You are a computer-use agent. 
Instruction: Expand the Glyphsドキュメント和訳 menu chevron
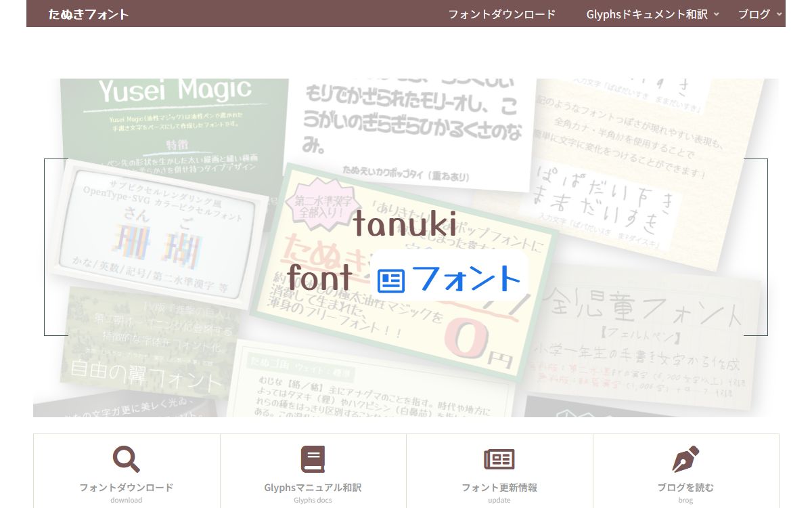[x=717, y=14]
